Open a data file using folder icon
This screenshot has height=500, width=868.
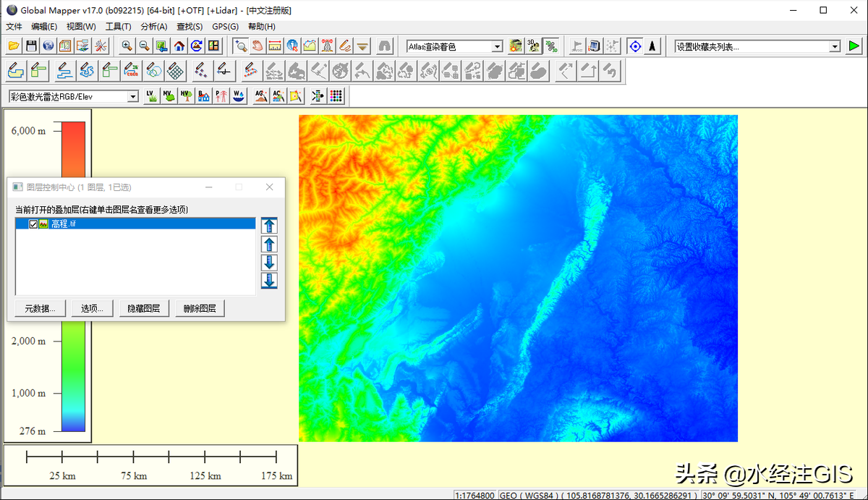(x=14, y=46)
